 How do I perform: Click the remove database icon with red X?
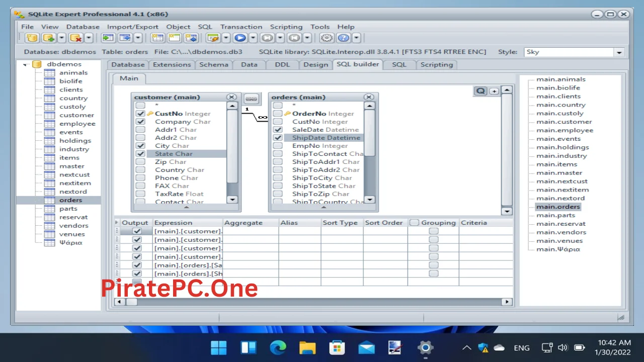[x=76, y=38]
